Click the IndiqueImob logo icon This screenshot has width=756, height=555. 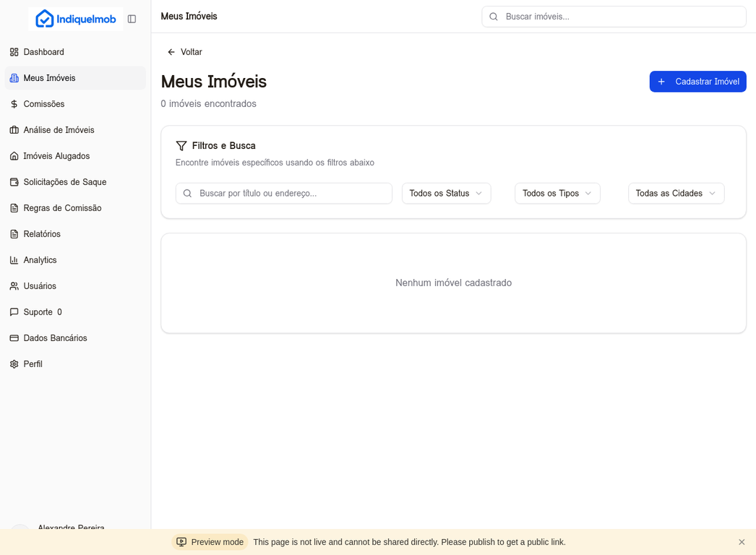click(45, 19)
